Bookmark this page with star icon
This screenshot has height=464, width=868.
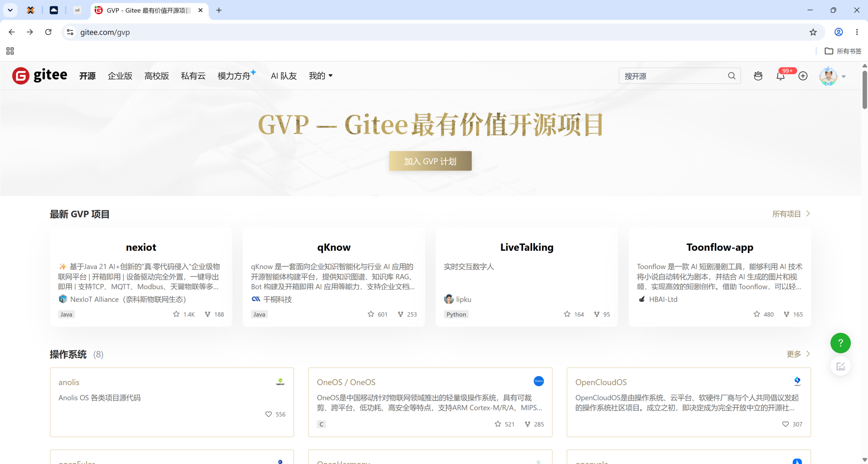point(813,32)
